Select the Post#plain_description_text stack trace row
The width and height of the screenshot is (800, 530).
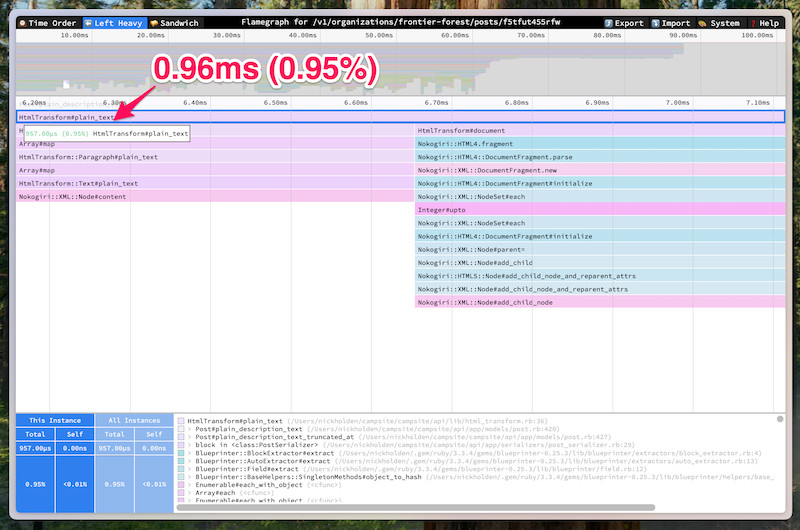click(x=369, y=429)
